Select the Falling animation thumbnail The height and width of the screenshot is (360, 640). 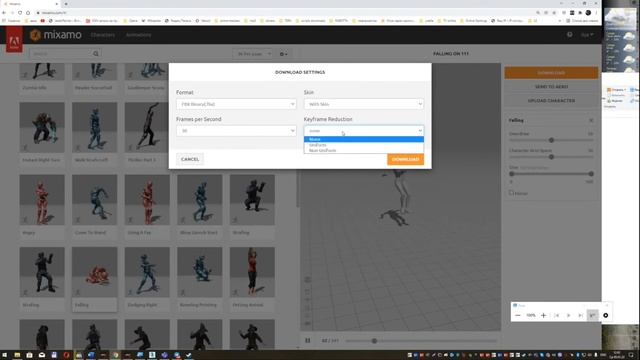click(94, 272)
